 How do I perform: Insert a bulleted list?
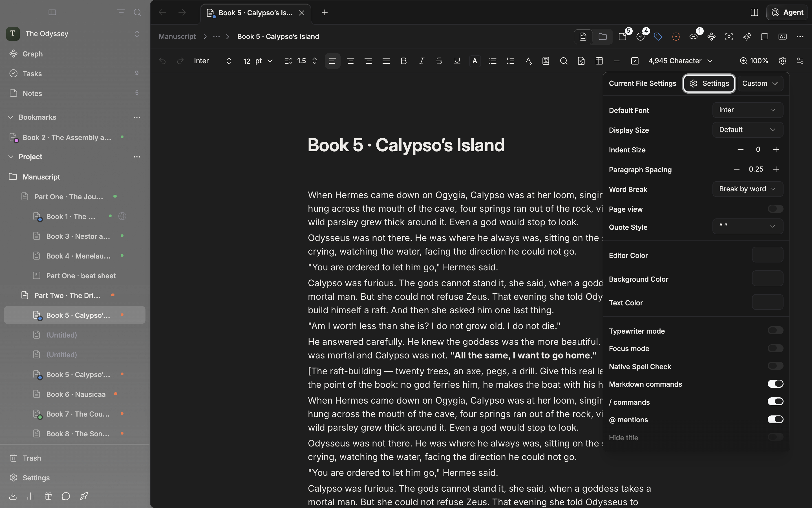tap(493, 61)
